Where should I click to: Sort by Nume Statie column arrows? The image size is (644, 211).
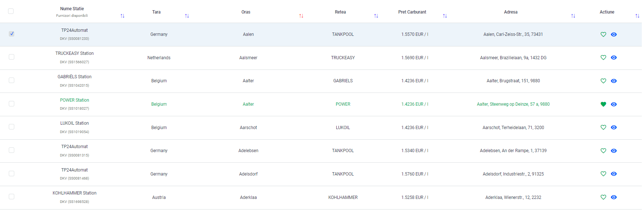click(123, 16)
